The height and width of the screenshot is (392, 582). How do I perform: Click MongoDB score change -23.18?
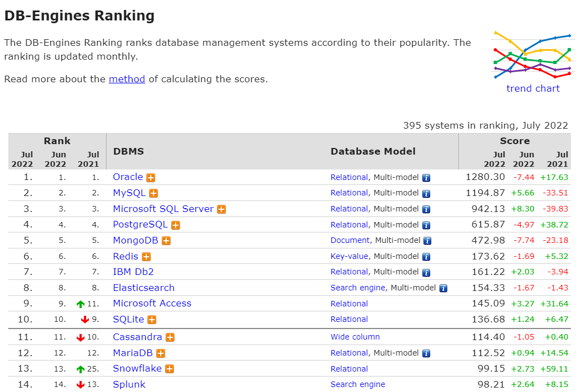pos(555,241)
